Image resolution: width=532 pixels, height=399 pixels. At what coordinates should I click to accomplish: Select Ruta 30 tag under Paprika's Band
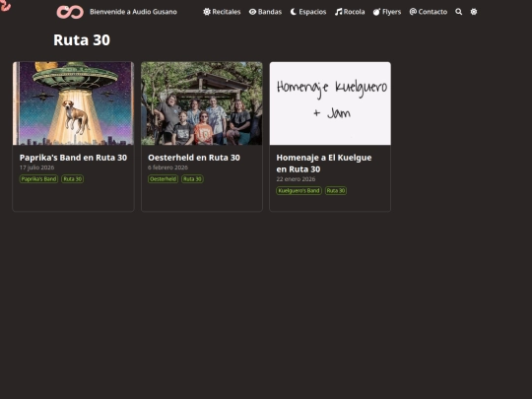click(x=73, y=179)
